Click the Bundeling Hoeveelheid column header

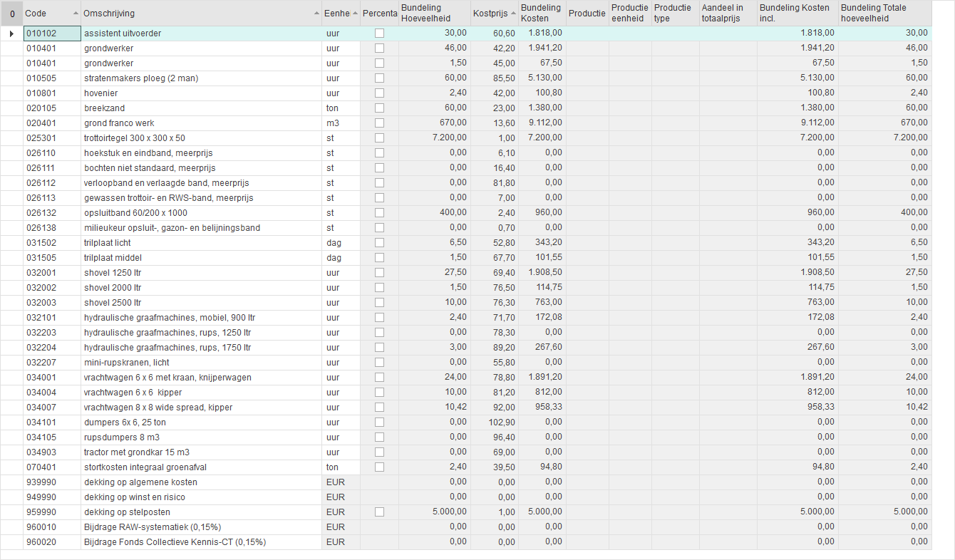[434, 14]
